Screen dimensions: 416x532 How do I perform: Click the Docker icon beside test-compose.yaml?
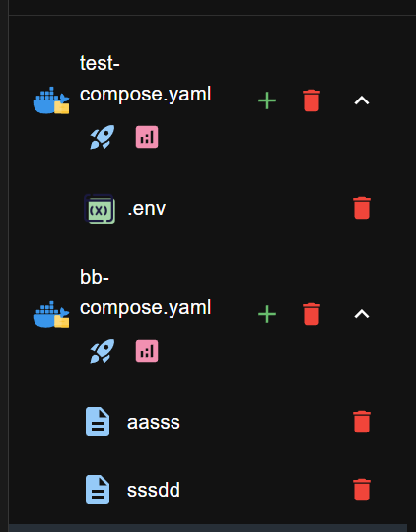pos(51,100)
